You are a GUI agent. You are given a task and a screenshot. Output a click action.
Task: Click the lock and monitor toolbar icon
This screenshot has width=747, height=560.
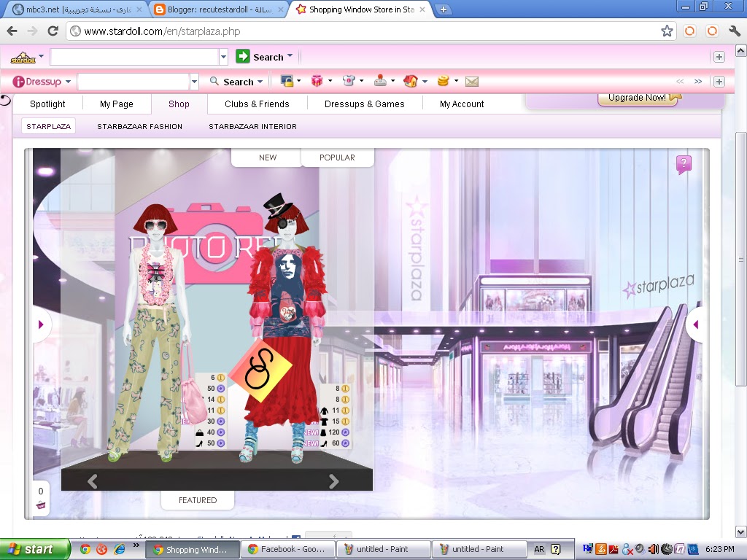287,81
